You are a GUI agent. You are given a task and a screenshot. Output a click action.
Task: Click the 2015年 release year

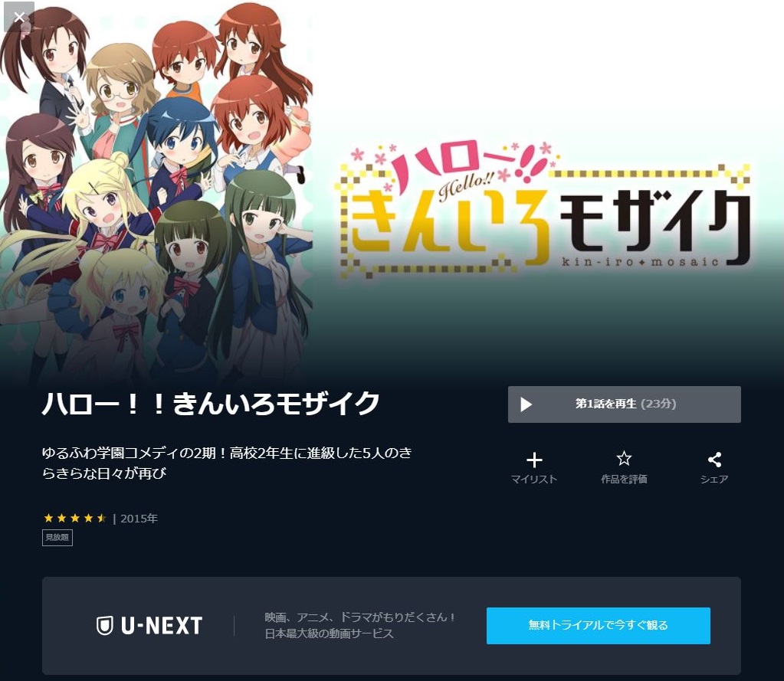coord(139,519)
